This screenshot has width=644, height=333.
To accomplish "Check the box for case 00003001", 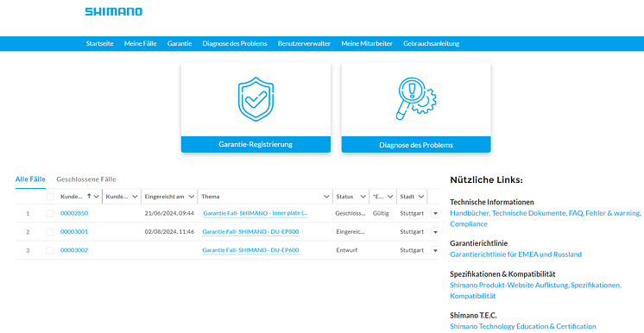I will point(50,232).
